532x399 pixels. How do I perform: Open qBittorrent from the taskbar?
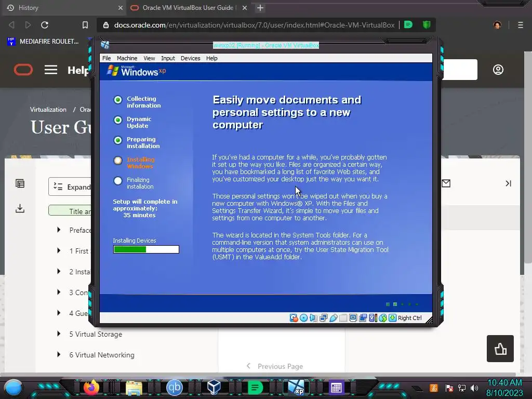tap(175, 388)
